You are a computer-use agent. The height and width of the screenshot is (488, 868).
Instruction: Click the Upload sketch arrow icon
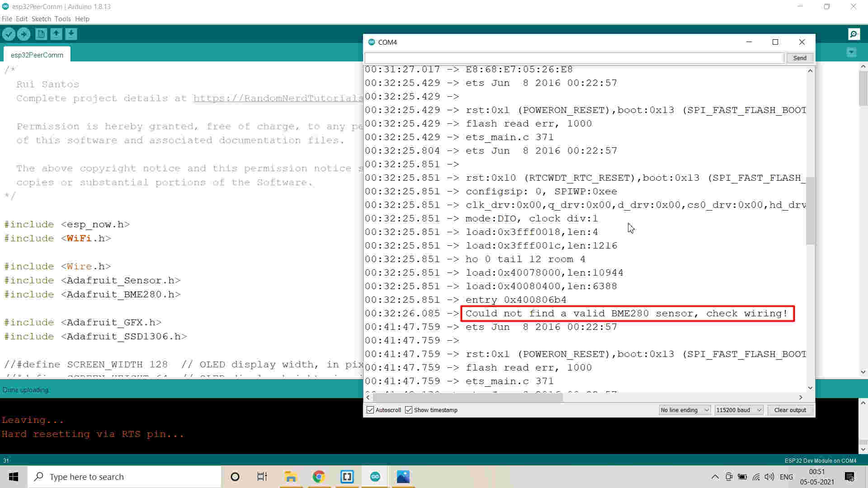click(x=24, y=34)
